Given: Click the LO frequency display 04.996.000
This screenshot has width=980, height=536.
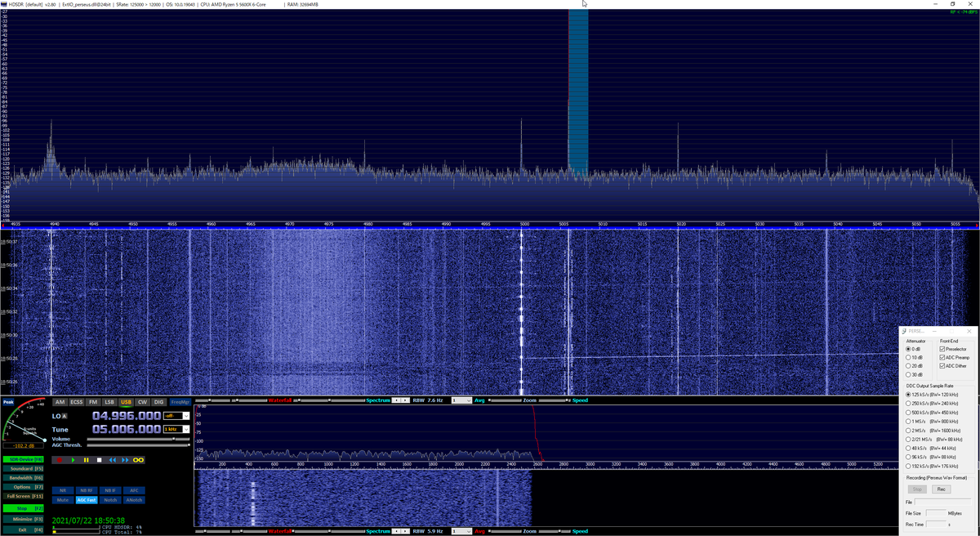Looking at the screenshot, I should 127,416.
